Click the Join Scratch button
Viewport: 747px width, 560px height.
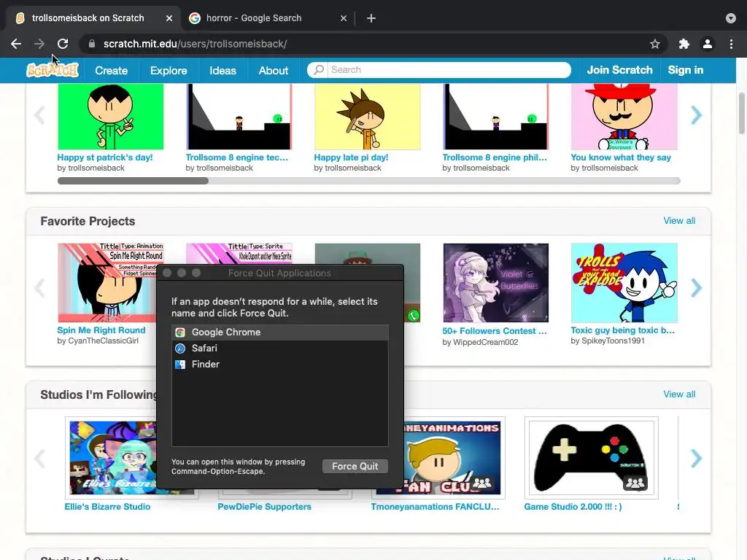click(619, 70)
